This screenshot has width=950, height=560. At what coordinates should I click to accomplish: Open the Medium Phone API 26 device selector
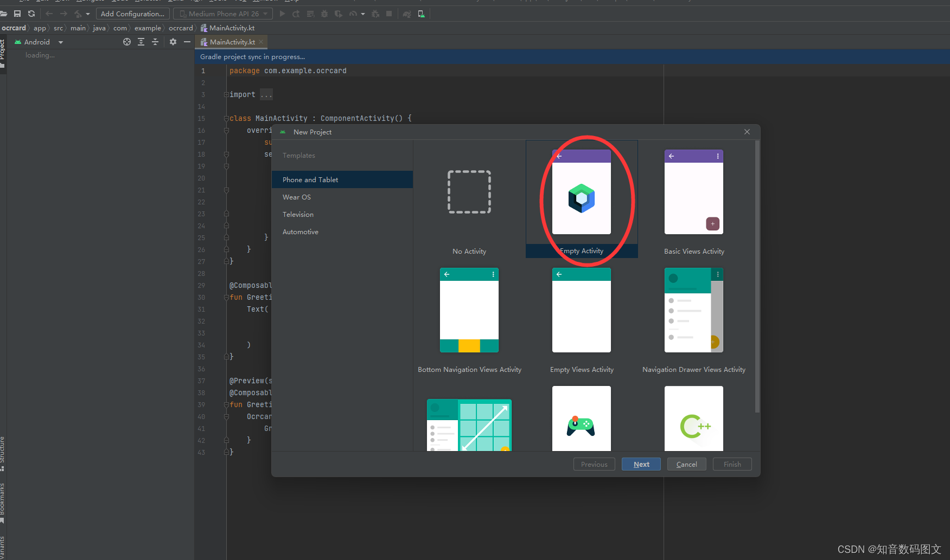coord(222,14)
